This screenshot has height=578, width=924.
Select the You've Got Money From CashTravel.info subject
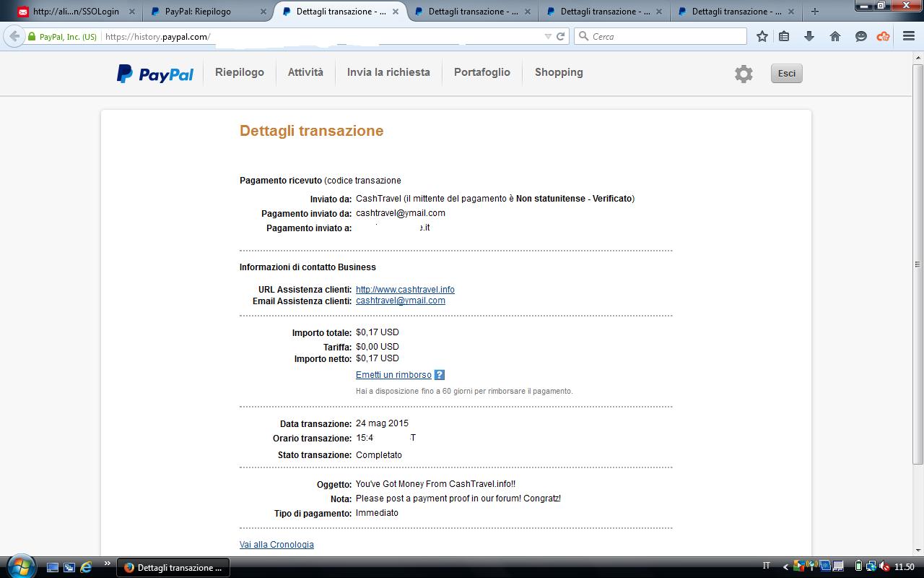click(x=435, y=484)
